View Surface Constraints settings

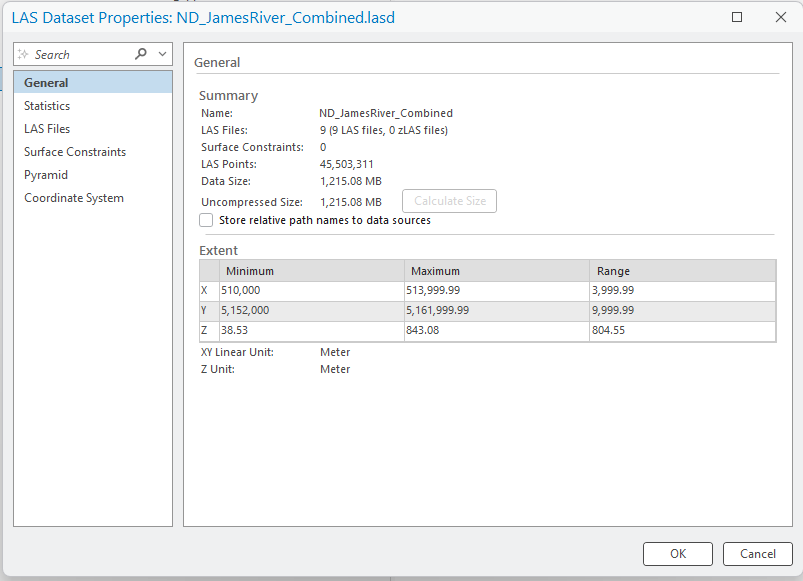[74, 151]
